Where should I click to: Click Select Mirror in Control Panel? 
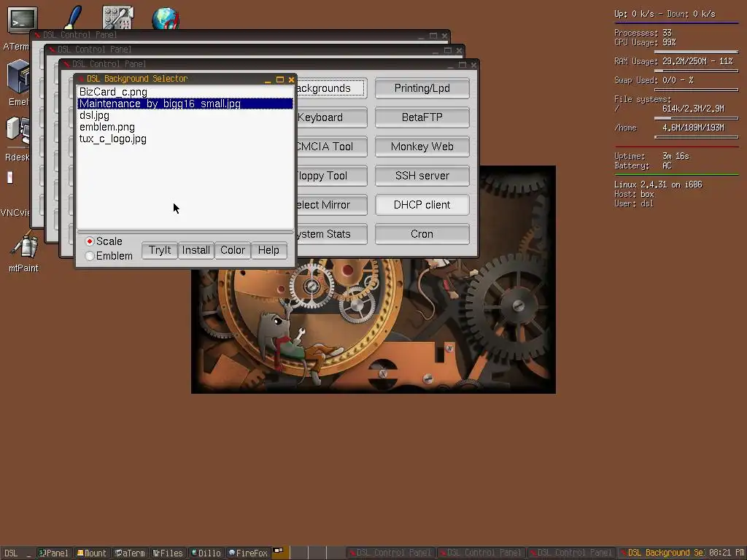332,205
